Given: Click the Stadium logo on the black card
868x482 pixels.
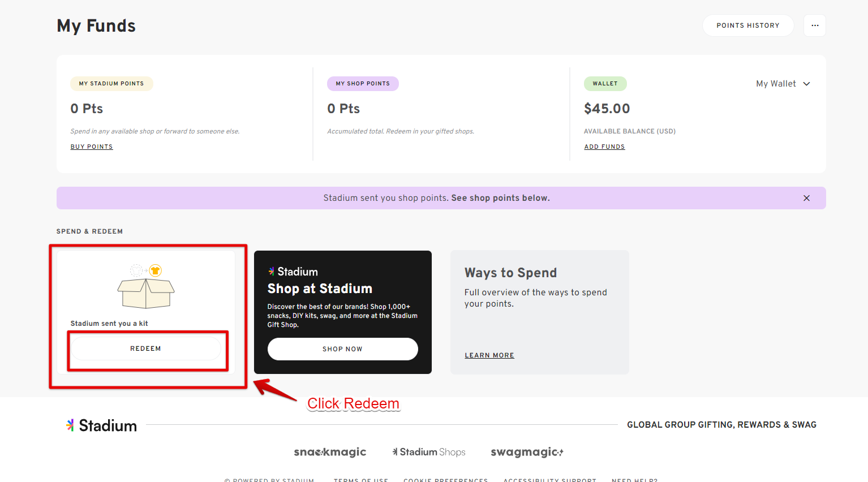Looking at the screenshot, I should [x=293, y=271].
